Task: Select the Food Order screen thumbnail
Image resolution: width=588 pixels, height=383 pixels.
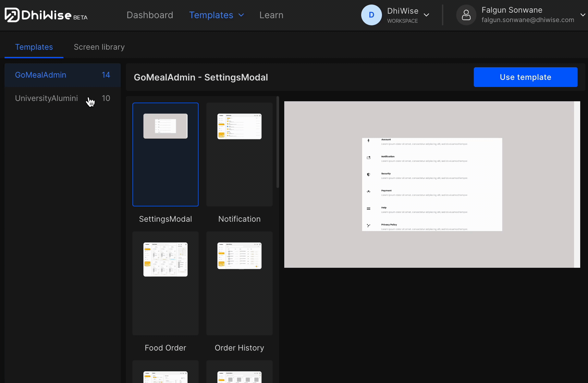Action: (165, 283)
